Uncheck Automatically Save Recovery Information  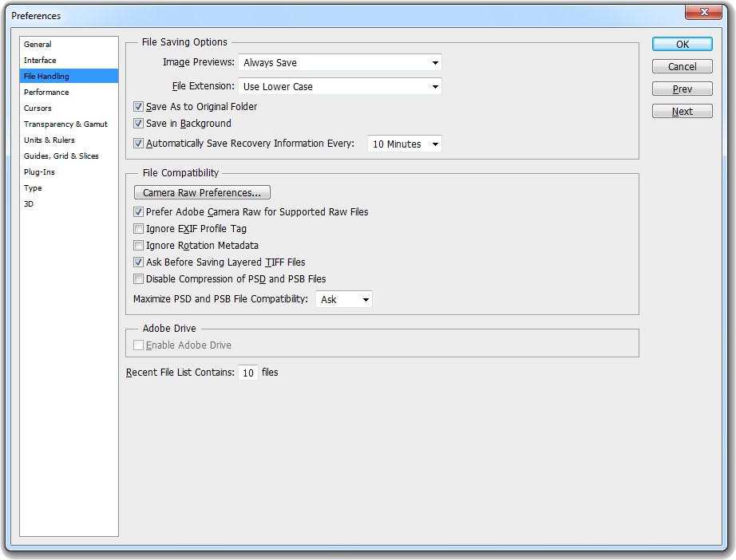coord(139,144)
